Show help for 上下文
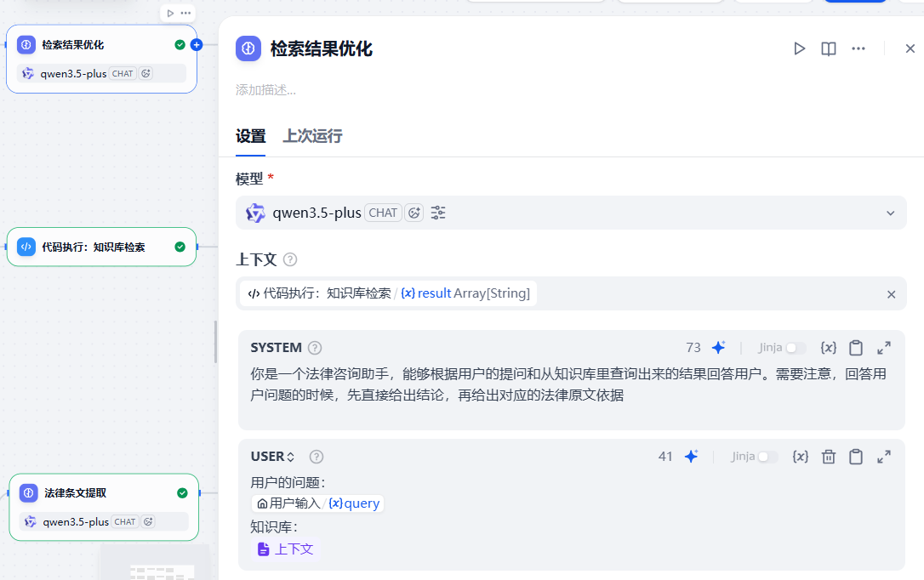924x580 pixels. pyautogui.click(x=290, y=259)
